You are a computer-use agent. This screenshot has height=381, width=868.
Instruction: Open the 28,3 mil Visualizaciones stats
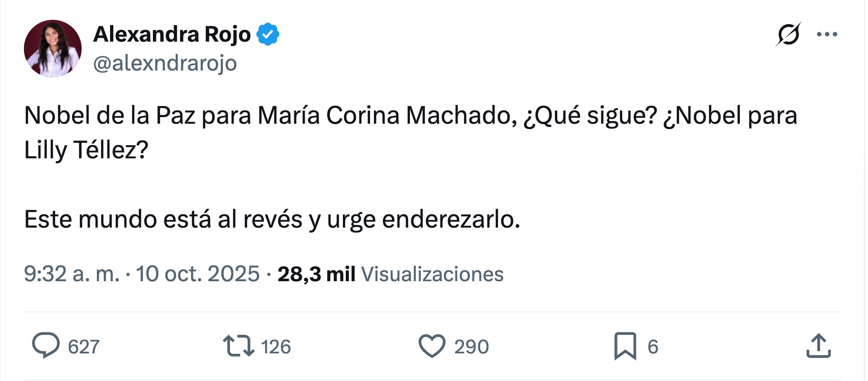[390, 274]
